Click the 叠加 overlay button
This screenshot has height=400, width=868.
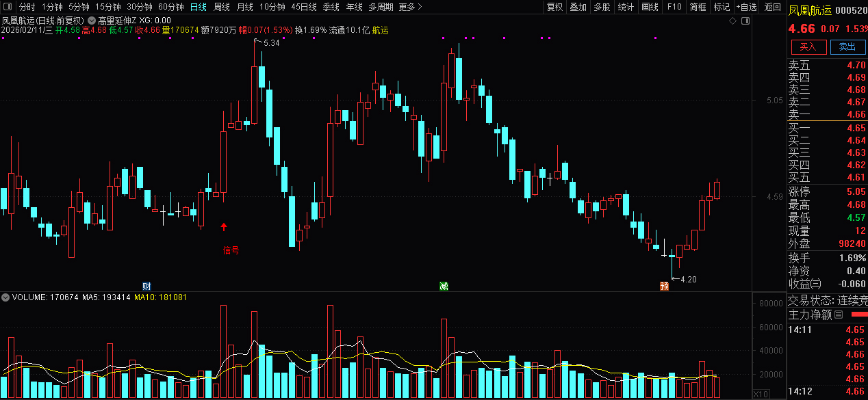click(578, 7)
